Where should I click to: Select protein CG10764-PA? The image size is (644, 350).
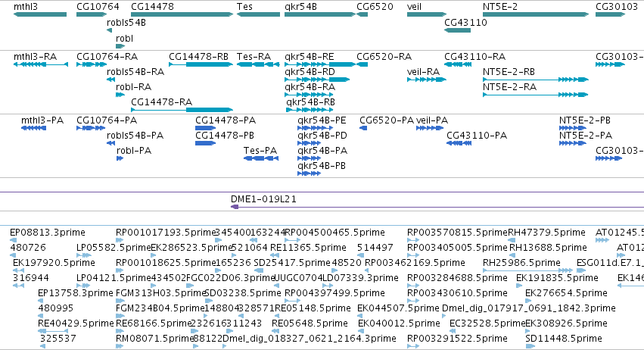click(91, 128)
